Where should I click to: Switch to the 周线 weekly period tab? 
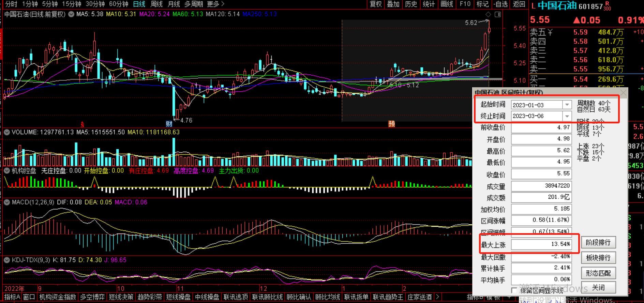pyautogui.click(x=156, y=4)
